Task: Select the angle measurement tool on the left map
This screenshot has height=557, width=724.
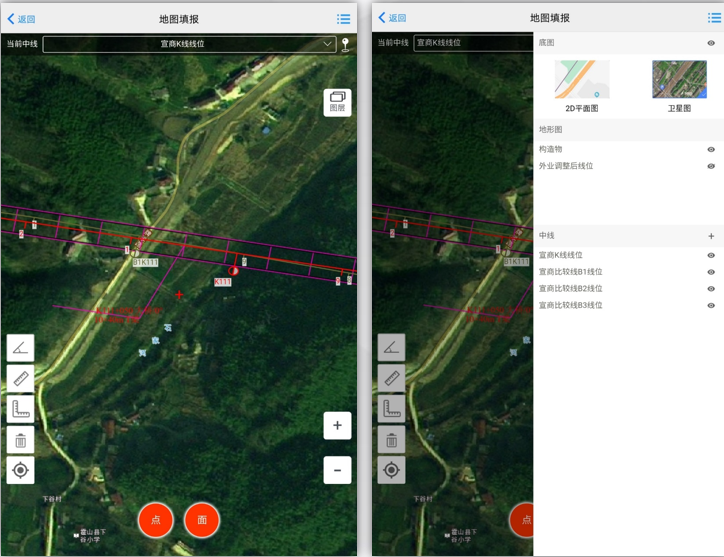Action: (20, 348)
